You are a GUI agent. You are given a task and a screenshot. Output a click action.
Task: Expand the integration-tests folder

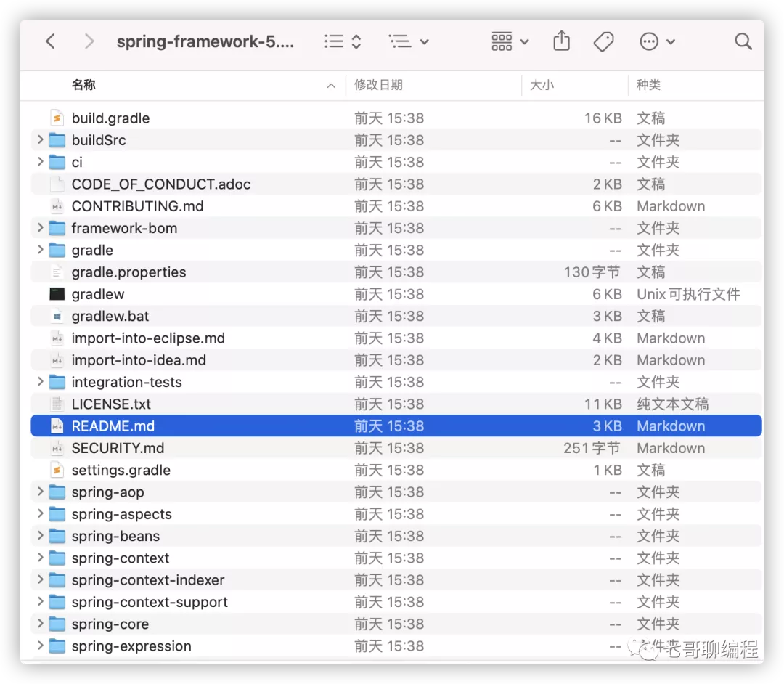41,381
